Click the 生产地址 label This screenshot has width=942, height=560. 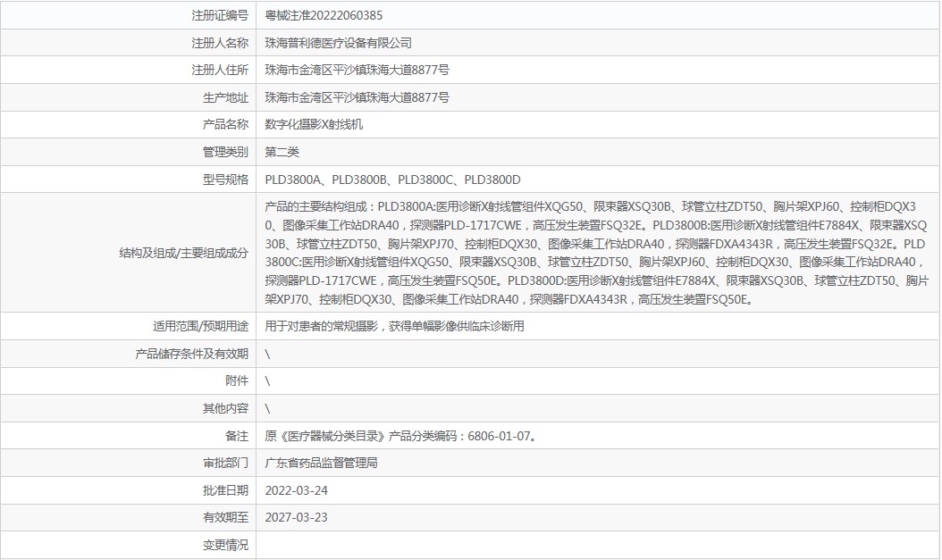tap(225, 98)
